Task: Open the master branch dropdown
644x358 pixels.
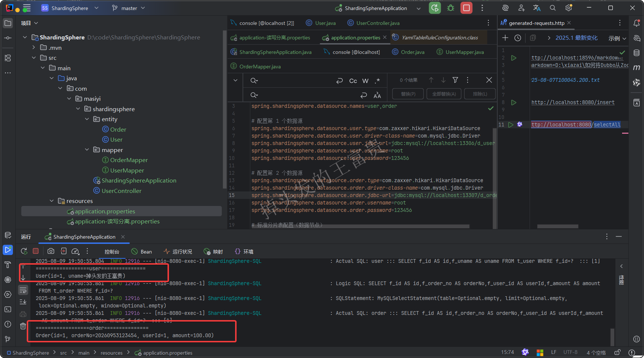Action: coord(129,8)
